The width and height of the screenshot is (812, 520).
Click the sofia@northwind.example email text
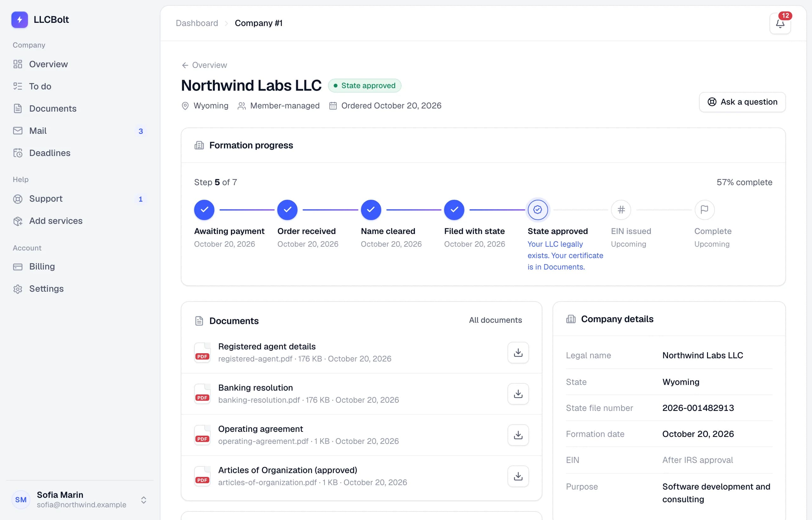(x=82, y=505)
